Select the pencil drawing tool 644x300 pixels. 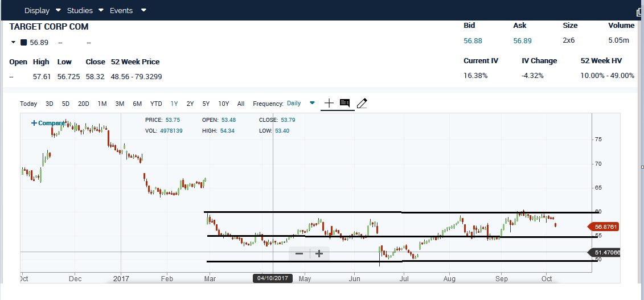[362, 104]
